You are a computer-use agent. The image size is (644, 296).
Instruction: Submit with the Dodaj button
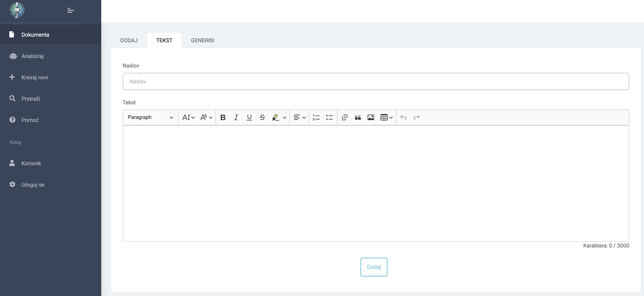[x=374, y=267]
